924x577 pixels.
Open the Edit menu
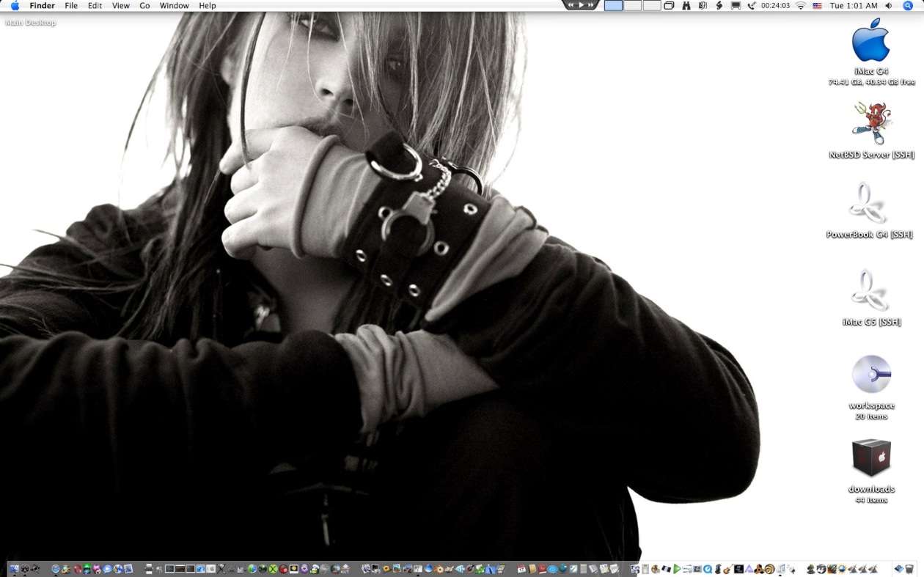(x=95, y=5)
